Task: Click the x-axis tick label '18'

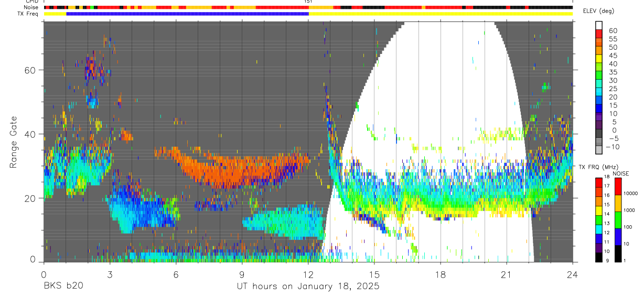Action: coord(441,274)
